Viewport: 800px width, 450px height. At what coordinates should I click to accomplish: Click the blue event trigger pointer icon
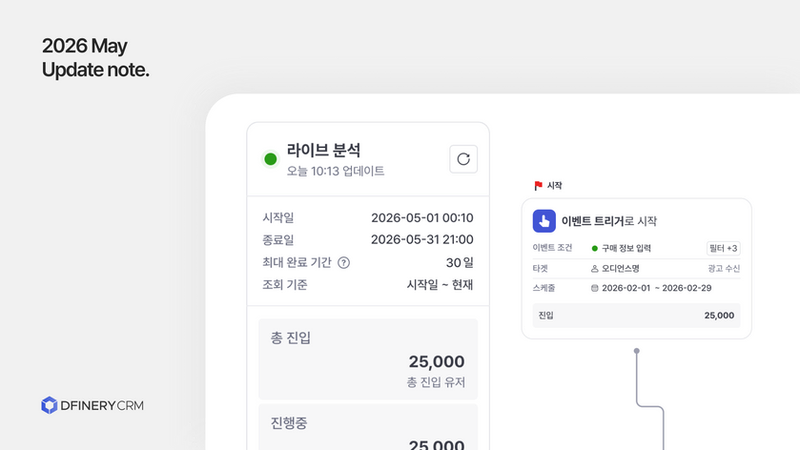click(x=544, y=221)
